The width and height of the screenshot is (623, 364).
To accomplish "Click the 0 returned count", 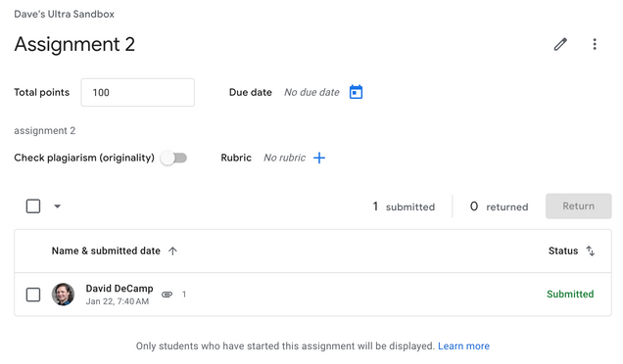I will [x=499, y=206].
